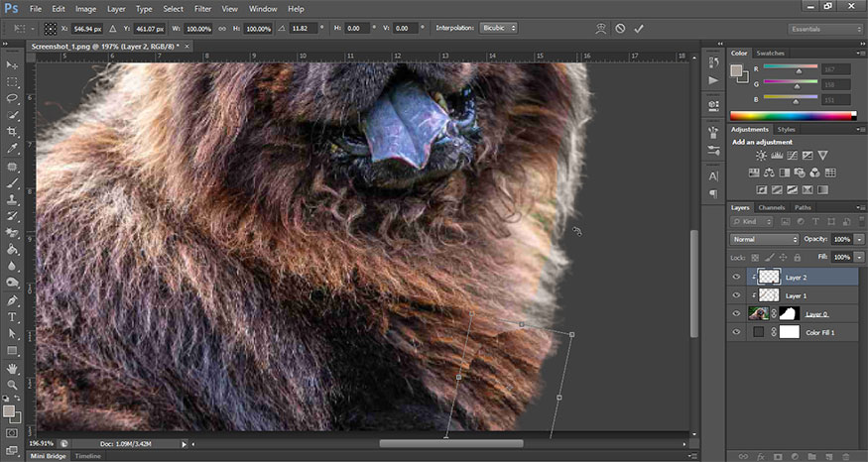Select the Rectangular Marquee tool

[12, 82]
